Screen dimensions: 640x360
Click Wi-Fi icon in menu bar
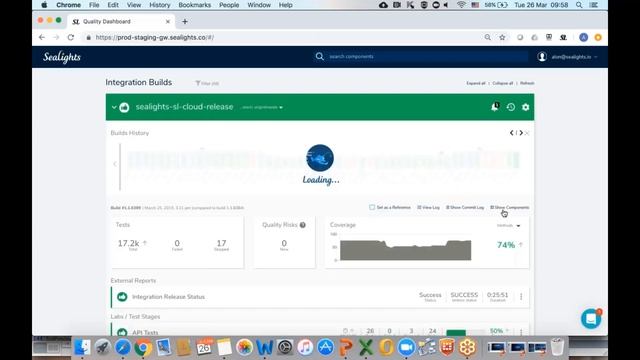[461, 5]
